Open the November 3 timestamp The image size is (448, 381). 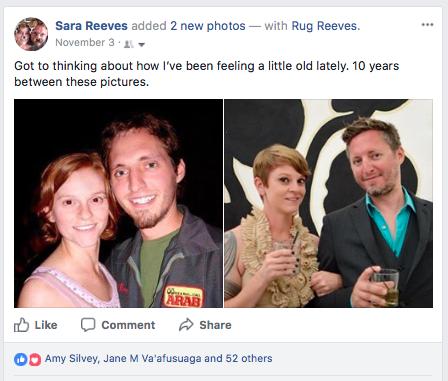coord(85,43)
